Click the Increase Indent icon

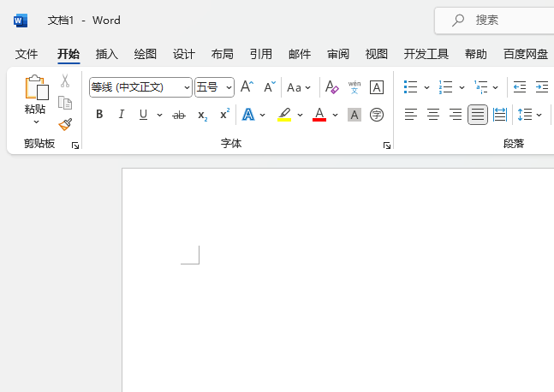pos(542,87)
